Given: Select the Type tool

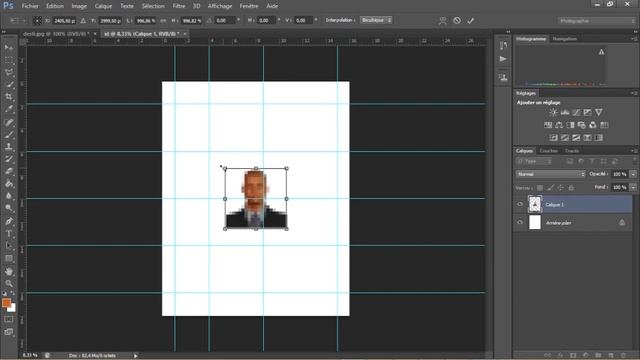Looking at the screenshot, I should click(9, 233).
